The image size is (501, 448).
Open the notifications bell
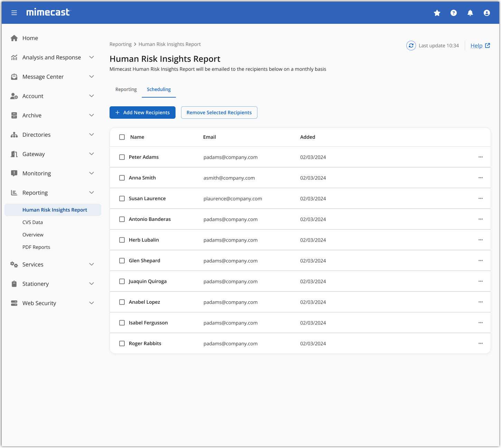[x=470, y=13]
